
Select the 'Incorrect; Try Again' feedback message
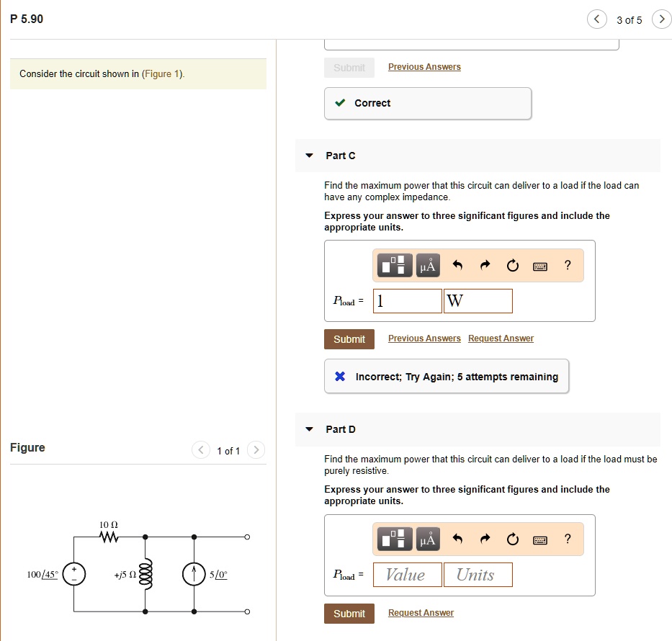tap(447, 376)
